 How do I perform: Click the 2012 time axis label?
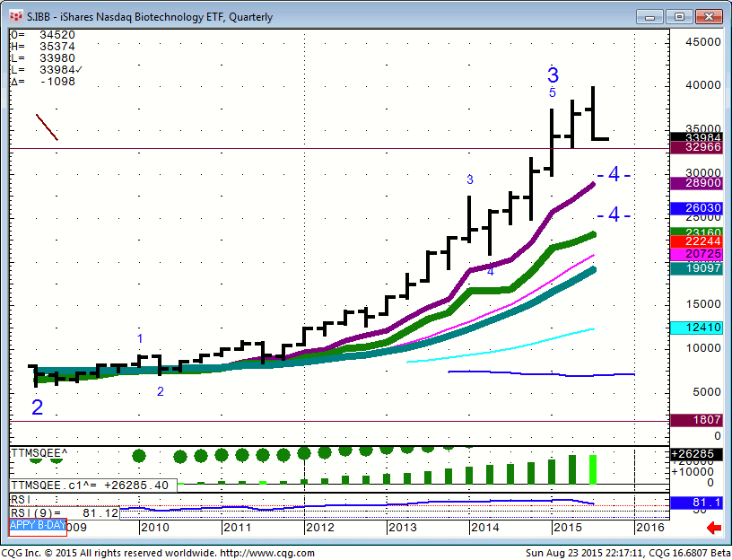319,528
